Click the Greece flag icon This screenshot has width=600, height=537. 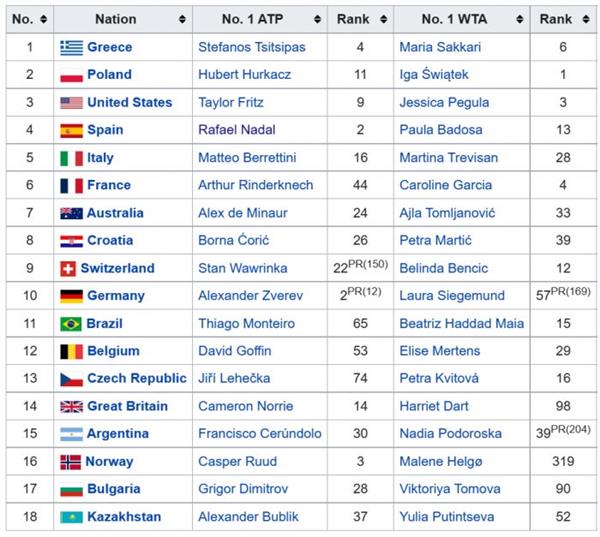click(71, 47)
